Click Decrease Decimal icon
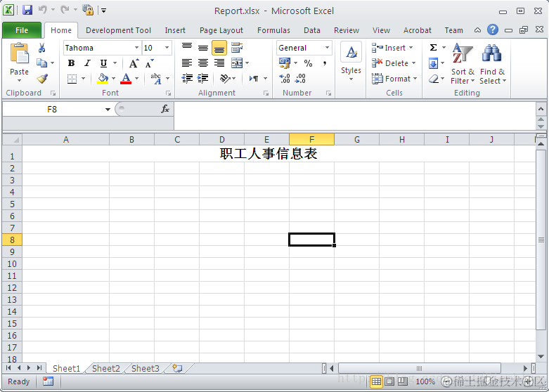The width and height of the screenshot is (549, 392). [x=300, y=79]
